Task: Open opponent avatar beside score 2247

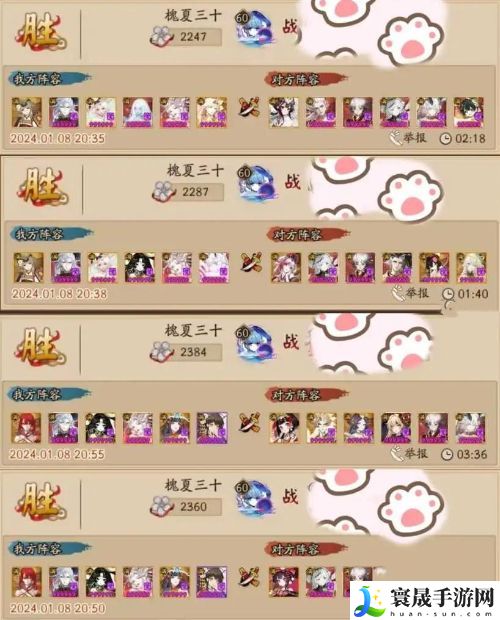Action: click(x=252, y=28)
